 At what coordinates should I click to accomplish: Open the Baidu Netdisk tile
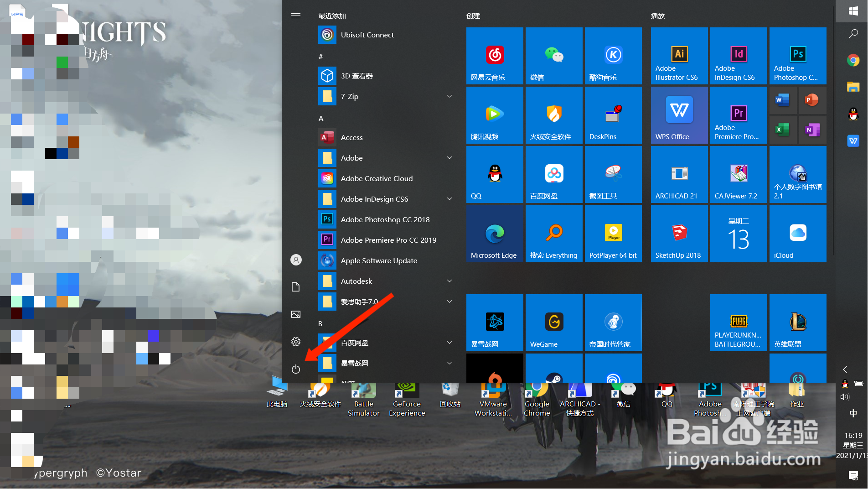click(554, 174)
